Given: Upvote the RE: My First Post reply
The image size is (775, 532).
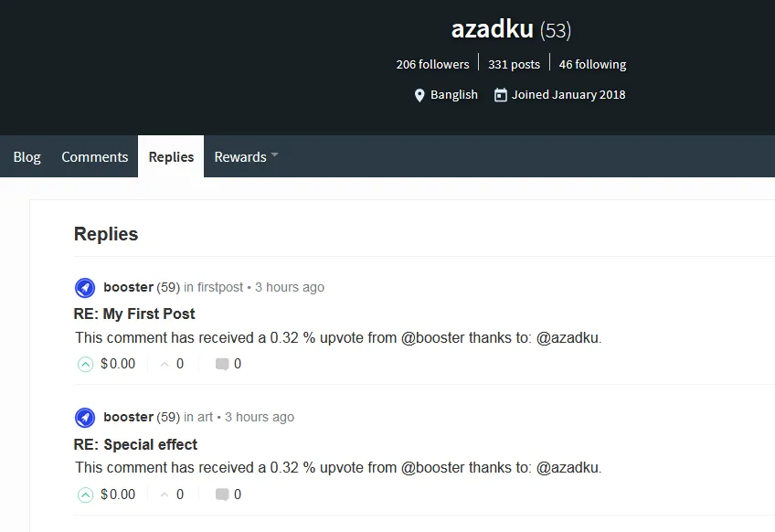Looking at the screenshot, I should [x=86, y=365].
